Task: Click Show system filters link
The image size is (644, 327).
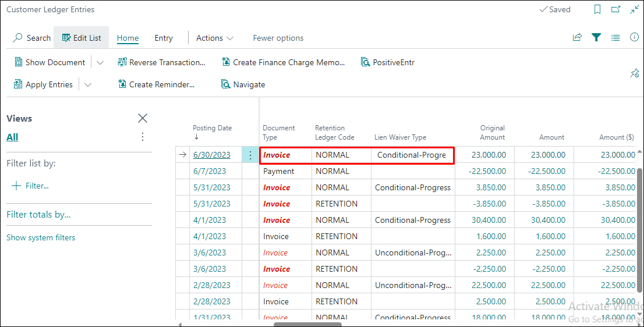Action: coord(41,237)
